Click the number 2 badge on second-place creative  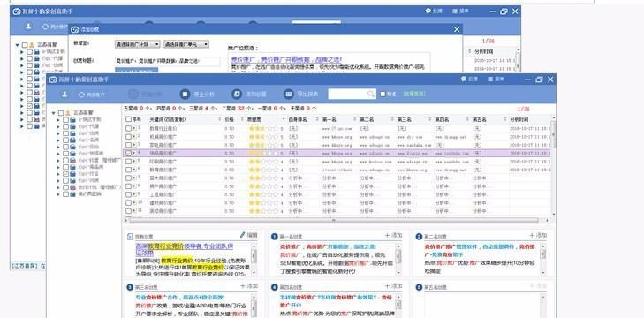(x=419, y=237)
